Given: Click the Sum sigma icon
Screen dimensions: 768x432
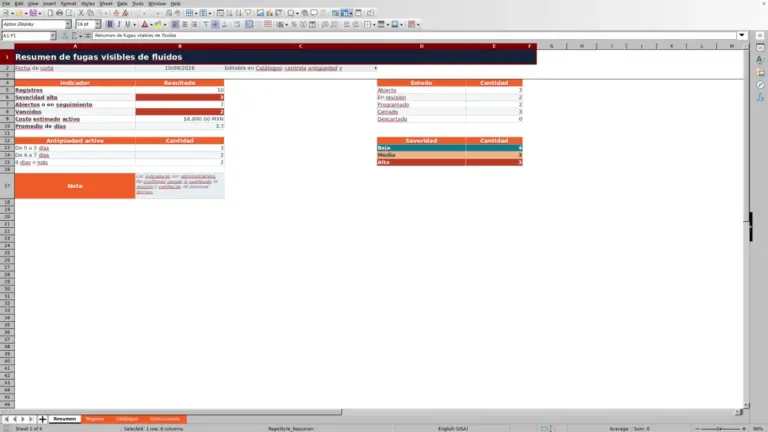Looking at the screenshot, I should [74, 36].
